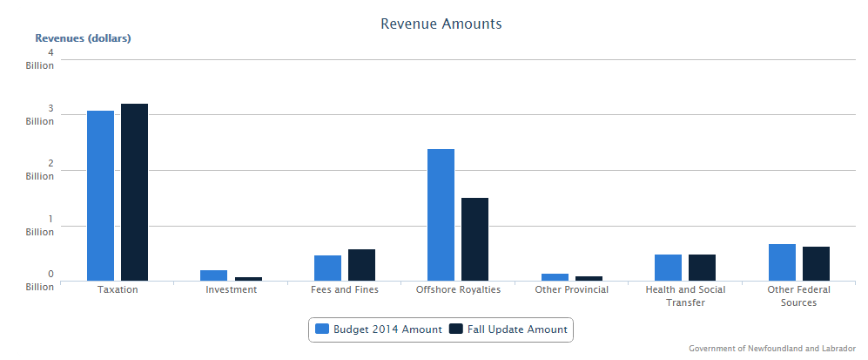The height and width of the screenshot is (360, 868).
Task: Click the Offshore Royalties Budget 2014 bar
Action: tap(441, 214)
